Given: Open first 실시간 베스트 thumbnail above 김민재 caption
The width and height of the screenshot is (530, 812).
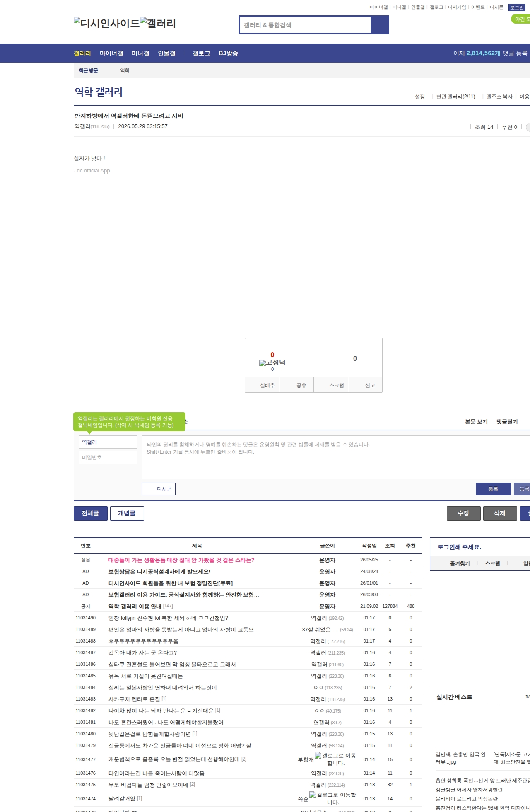Looking at the screenshot, I should pos(463,729).
